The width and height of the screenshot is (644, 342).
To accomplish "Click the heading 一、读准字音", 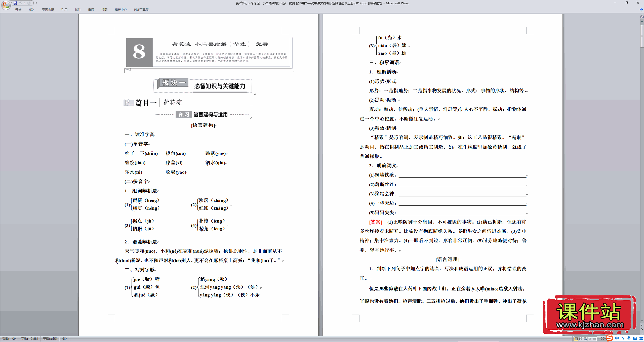I will tap(140, 135).
